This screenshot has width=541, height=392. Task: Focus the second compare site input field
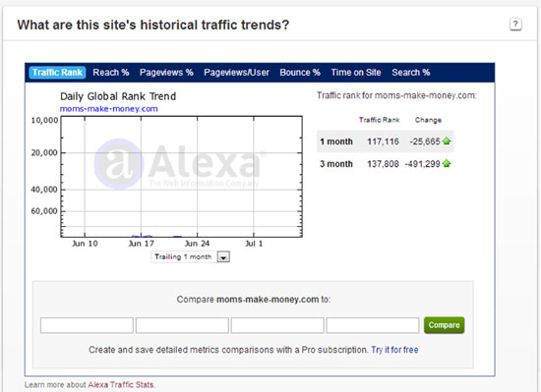182,325
